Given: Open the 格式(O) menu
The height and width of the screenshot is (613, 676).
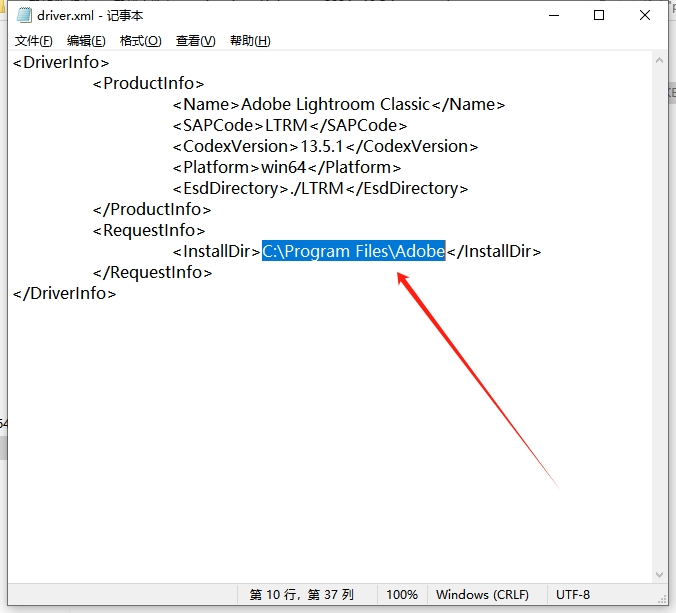Looking at the screenshot, I should pos(141,41).
